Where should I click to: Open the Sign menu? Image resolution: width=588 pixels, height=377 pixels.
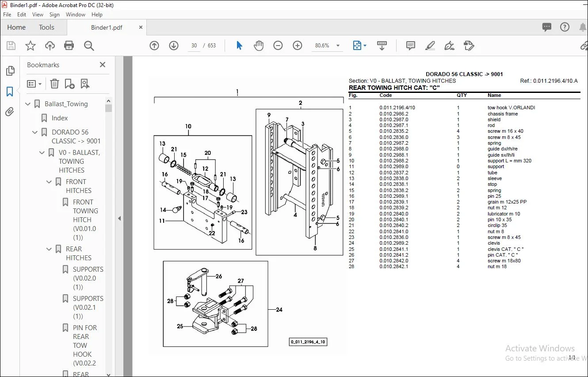point(54,15)
